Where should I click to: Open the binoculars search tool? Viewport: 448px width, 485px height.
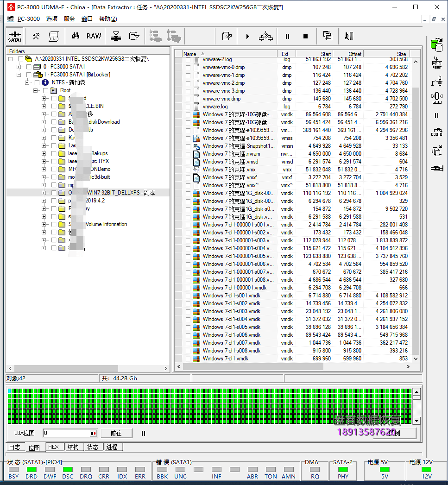(76, 36)
